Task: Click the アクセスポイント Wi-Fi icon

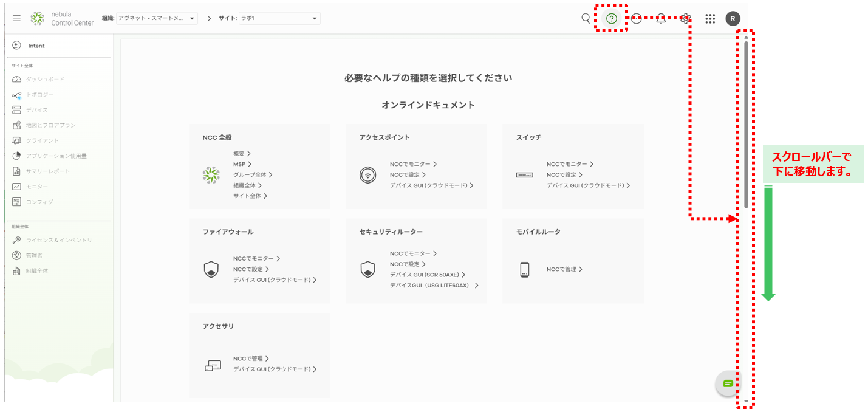Action: pos(367,175)
